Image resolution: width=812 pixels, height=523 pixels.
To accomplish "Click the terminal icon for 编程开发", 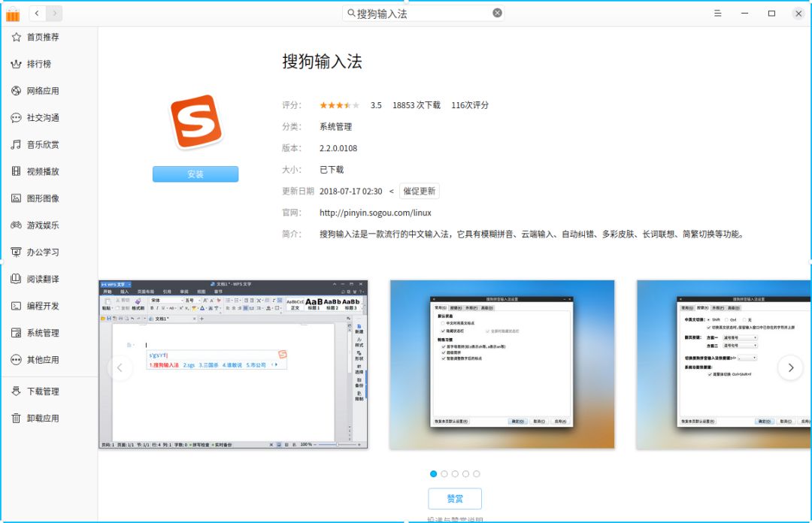I will (x=16, y=306).
